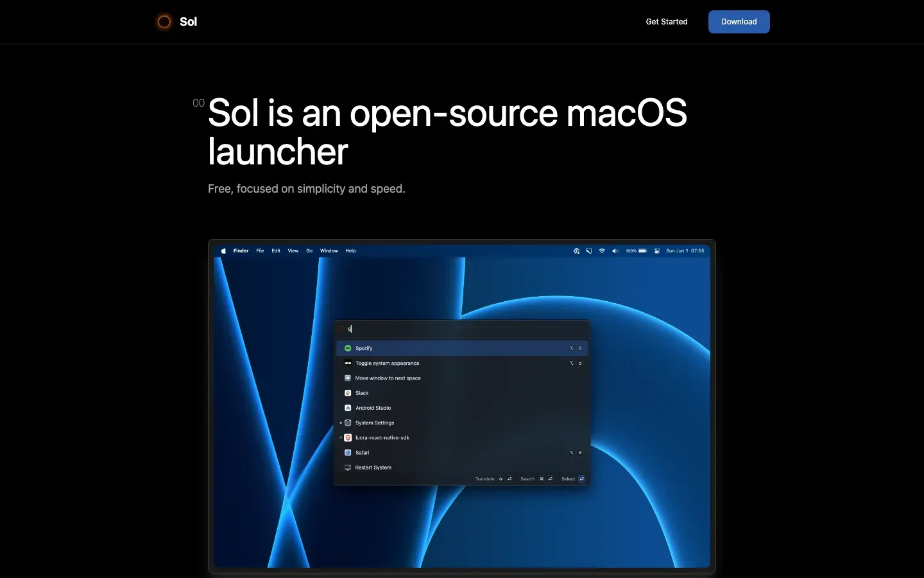924x578 pixels.
Task: Select the Spotify result row
Action: 462,348
